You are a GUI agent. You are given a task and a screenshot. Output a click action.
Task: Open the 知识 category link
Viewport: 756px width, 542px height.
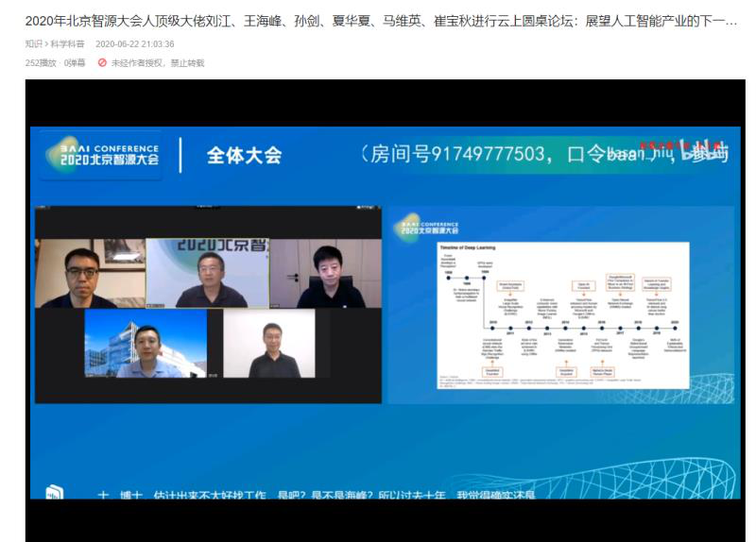35,43
